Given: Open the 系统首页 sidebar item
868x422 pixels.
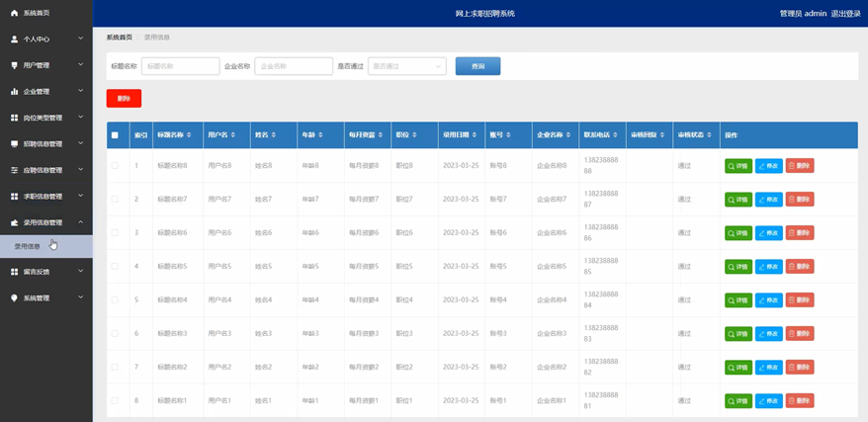Looking at the screenshot, I should 45,13.
